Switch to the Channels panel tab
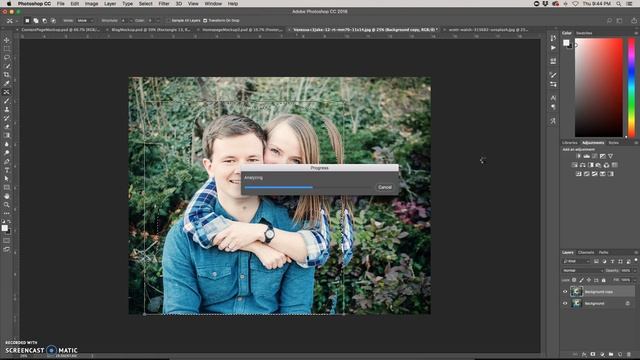The width and height of the screenshot is (640, 360). point(586,252)
